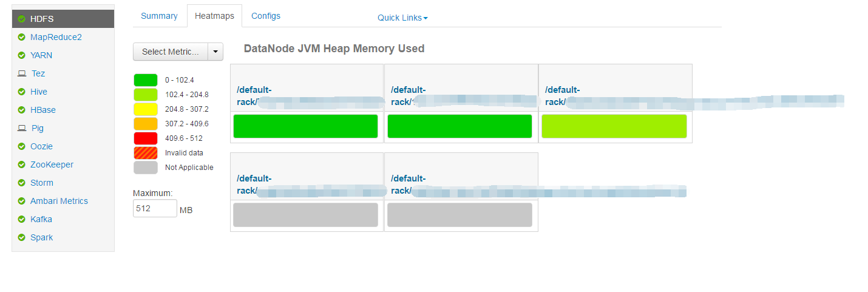Click the status check icon beside HBase
Image resolution: width=868 pixels, height=292 pixels.
tap(22, 110)
